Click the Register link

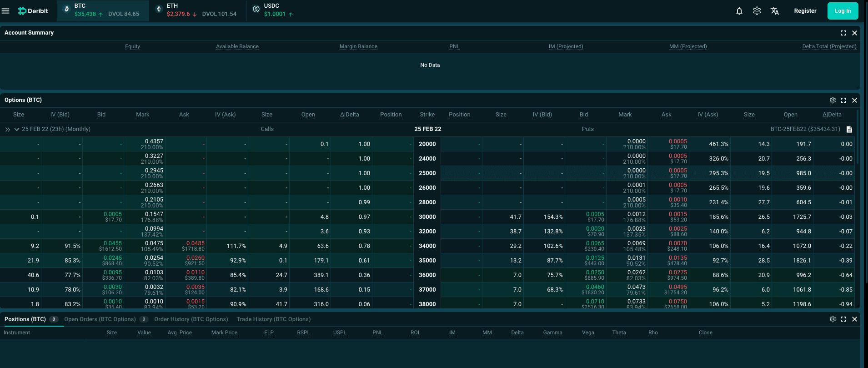pos(805,11)
